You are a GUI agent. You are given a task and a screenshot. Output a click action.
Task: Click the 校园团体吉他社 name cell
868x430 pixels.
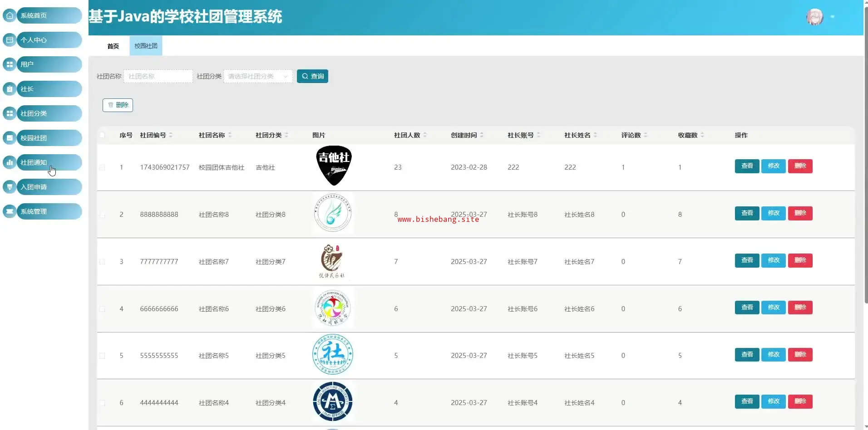[x=222, y=167]
